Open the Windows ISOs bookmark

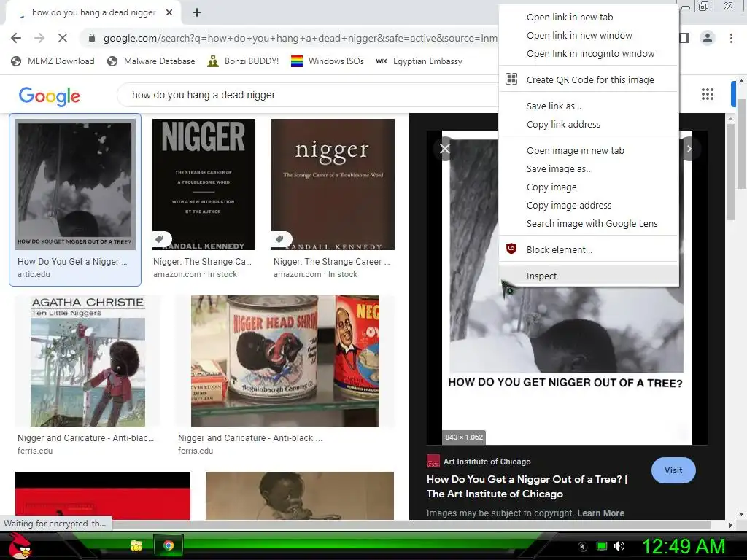click(x=328, y=61)
